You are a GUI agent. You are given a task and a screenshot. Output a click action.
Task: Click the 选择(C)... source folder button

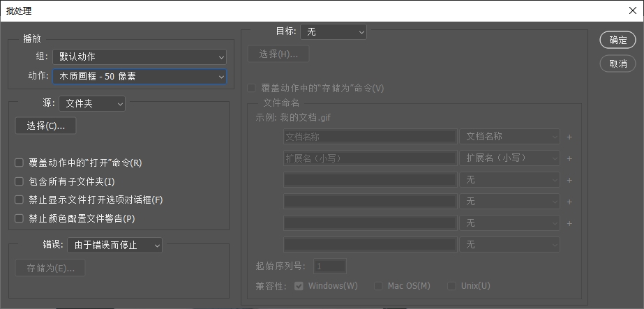click(45, 126)
